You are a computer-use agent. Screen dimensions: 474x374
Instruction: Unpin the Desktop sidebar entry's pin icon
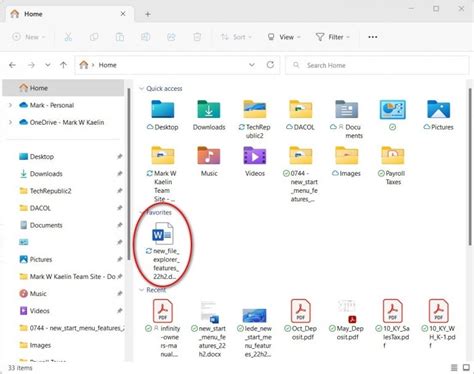120,156
